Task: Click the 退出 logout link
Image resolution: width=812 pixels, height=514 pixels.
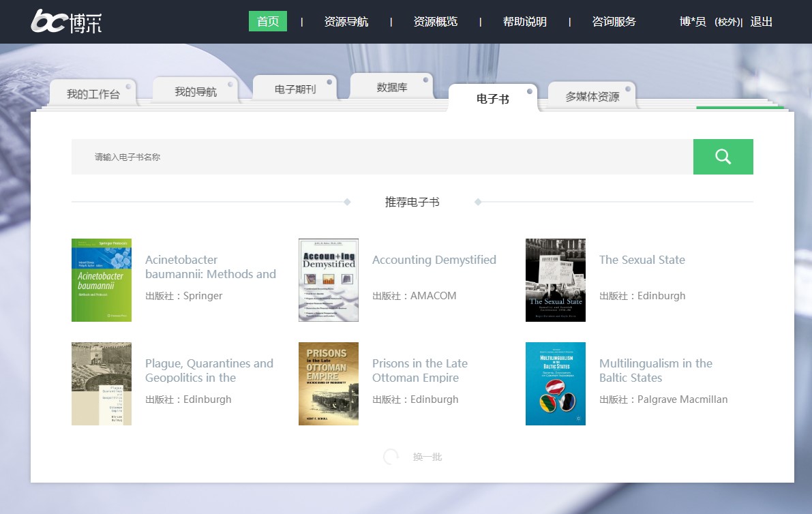Action: 762,22
